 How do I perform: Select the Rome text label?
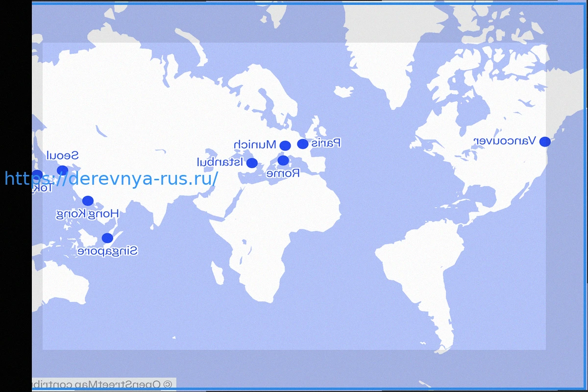point(283,173)
